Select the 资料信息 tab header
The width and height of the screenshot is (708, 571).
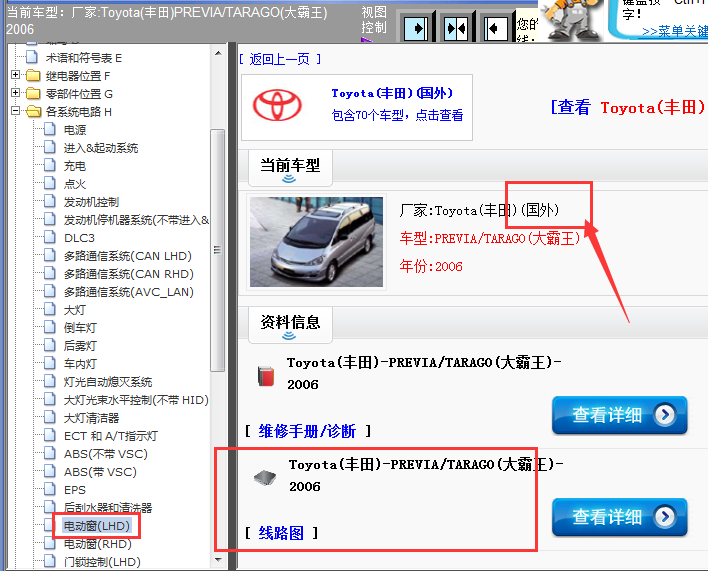tap(290, 325)
